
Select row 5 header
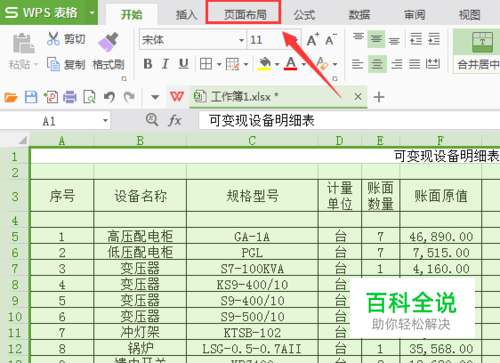[15, 237]
